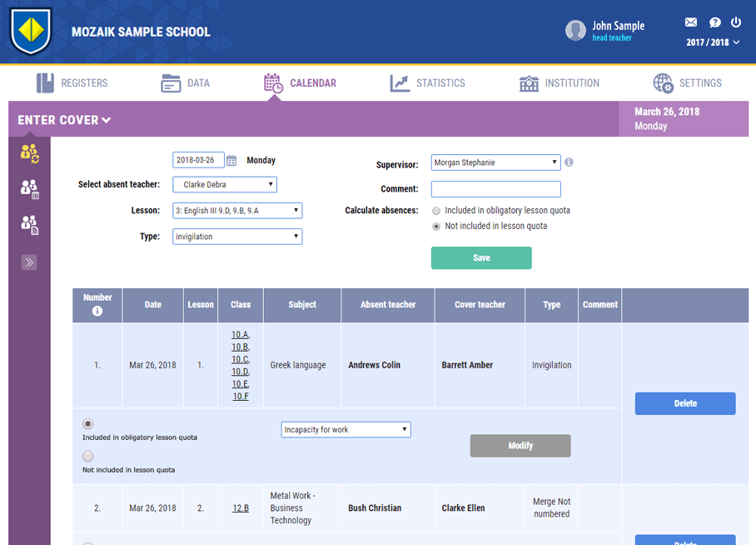Choose row 1 Not included in lesson quota
Image resolution: width=756 pixels, height=545 pixels.
[x=88, y=457]
